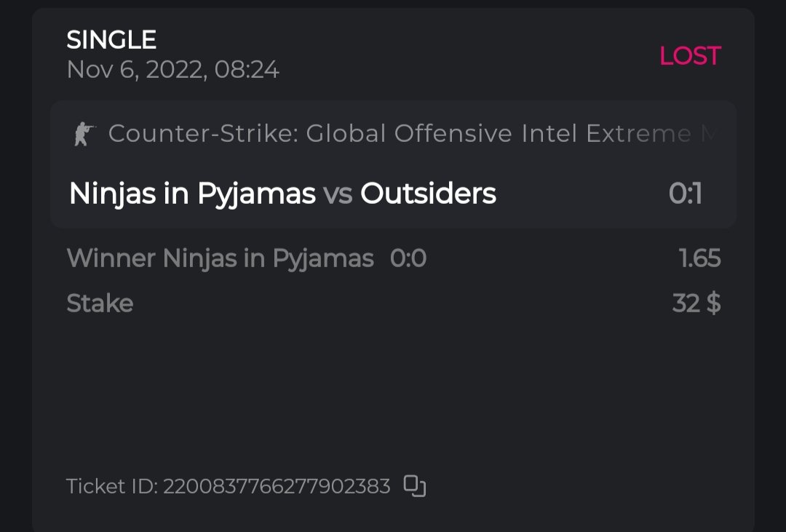Select the Winner Ninjas in Pyjamas selection
This screenshot has width=786, height=532.
pyautogui.click(x=220, y=258)
